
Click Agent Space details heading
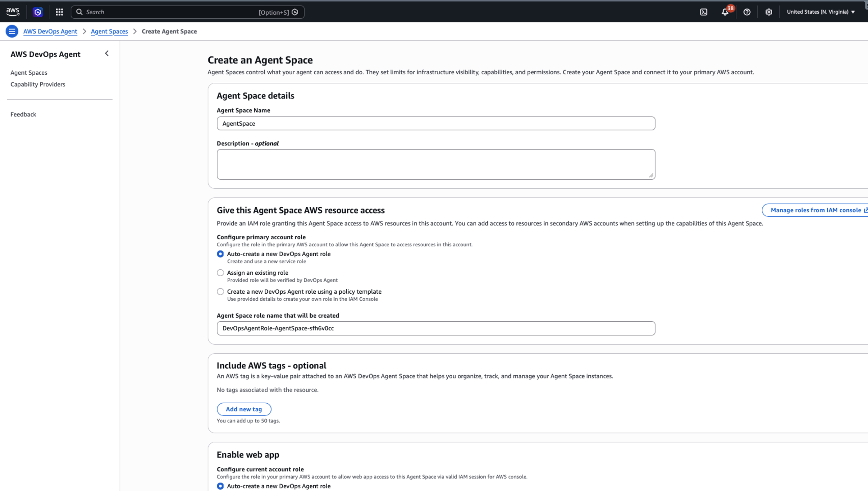point(255,96)
